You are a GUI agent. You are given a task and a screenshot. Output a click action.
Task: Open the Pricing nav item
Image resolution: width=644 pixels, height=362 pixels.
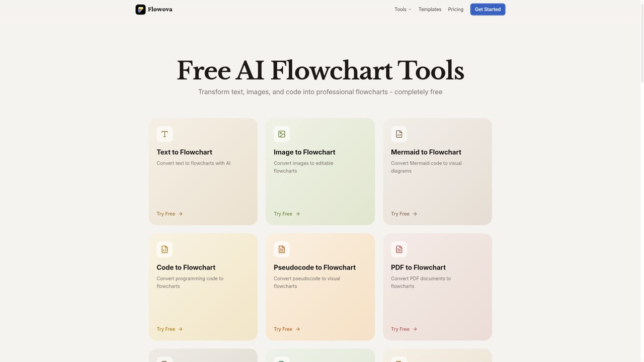coord(456,10)
